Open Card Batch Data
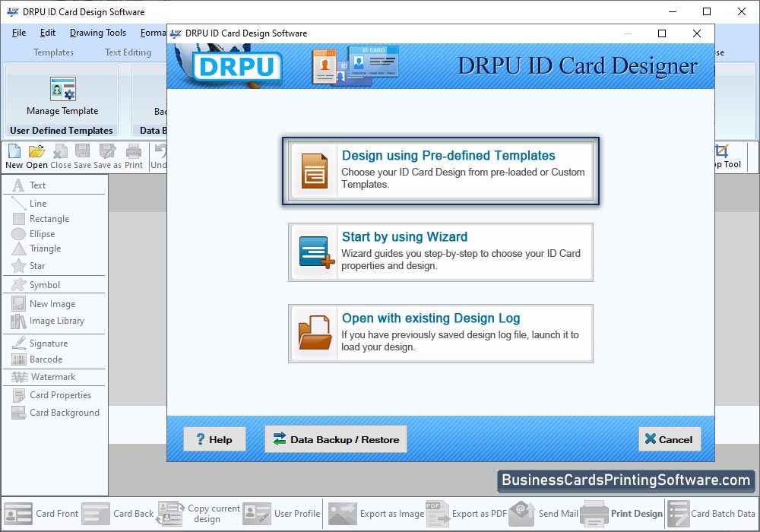Viewport: 760px width, 532px height. (711, 514)
